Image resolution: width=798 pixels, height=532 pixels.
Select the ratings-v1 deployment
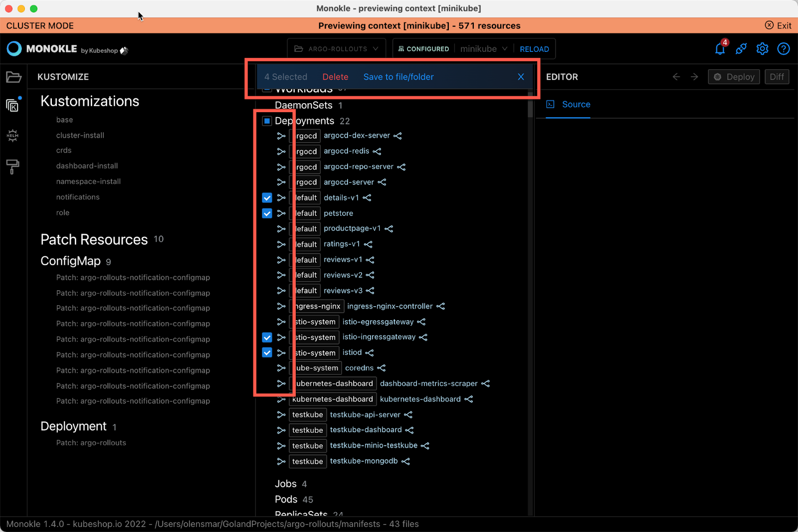(342, 244)
